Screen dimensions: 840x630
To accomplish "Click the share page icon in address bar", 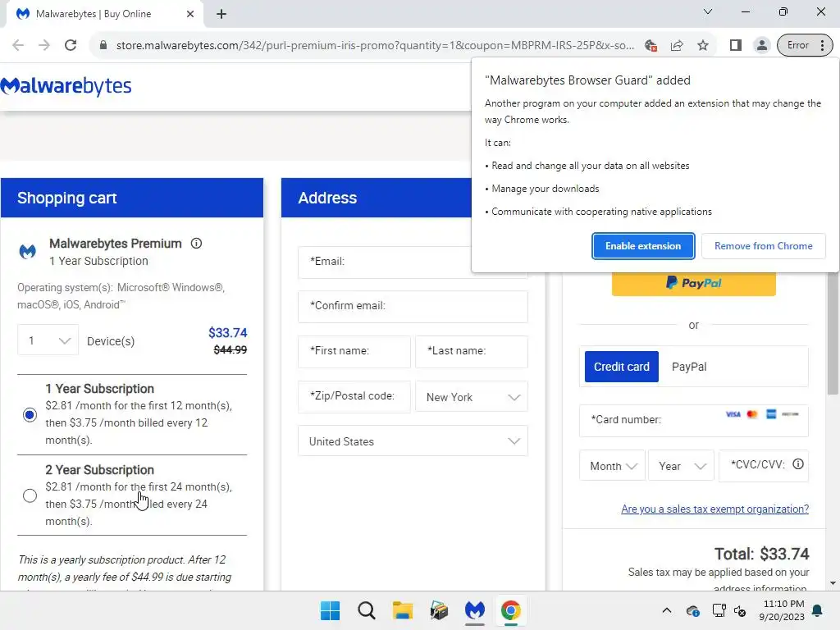I will tap(677, 45).
